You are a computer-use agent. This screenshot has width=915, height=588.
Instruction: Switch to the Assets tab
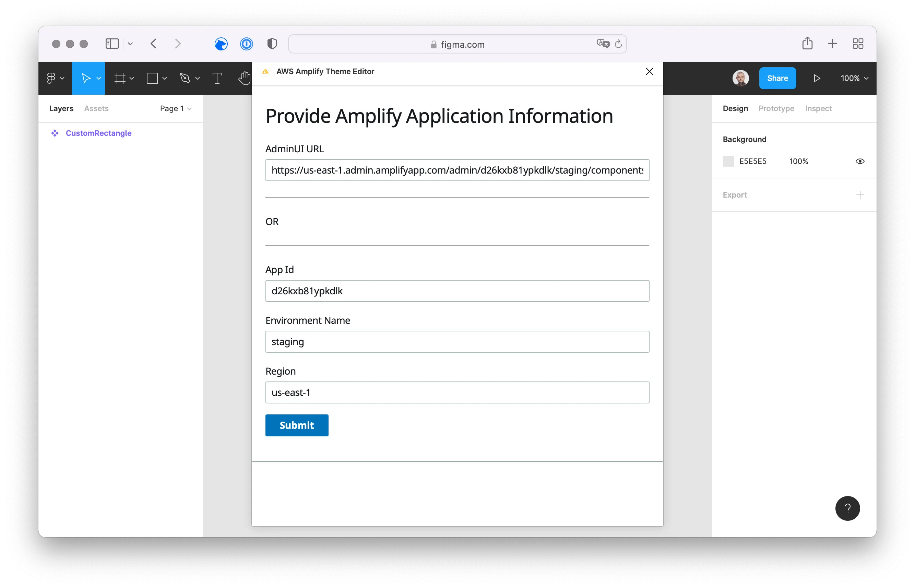96,108
